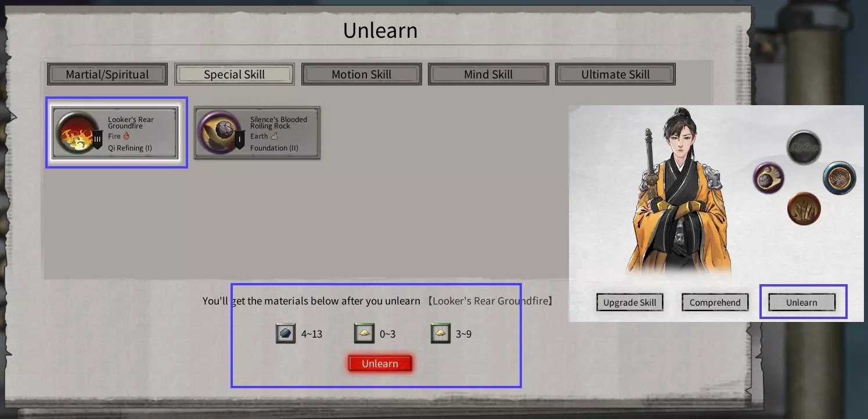Click the orange claw skill orb
This screenshot has height=419, width=868.
804,209
